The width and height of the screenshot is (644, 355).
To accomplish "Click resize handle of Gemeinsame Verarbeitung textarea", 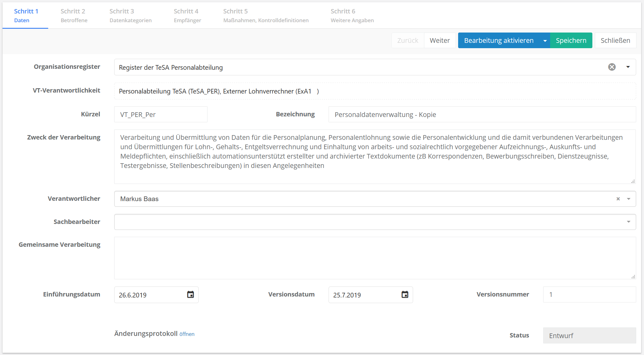I will [633, 277].
